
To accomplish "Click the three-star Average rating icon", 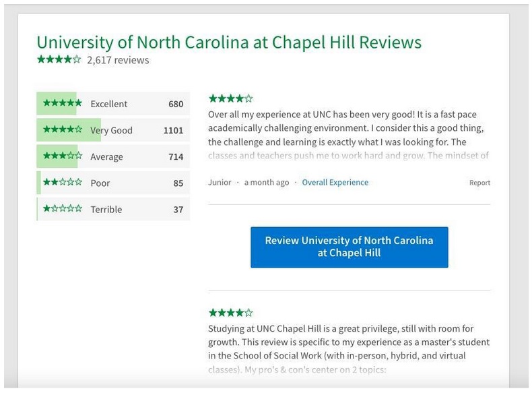I will pyautogui.click(x=62, y=156).
